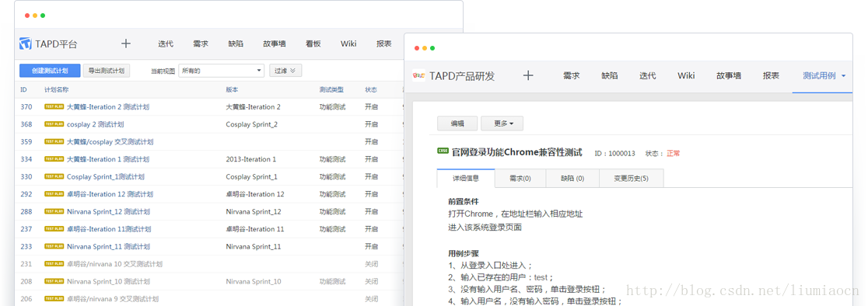Click the 编辑 button
The image size is (868, 306).
click(x=457, y=123)
